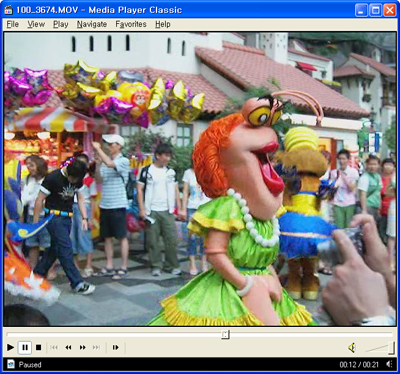The image size is (400, 374).
Task: Minimize the Media Player Classic window
Action: click(x=361, y=10)
